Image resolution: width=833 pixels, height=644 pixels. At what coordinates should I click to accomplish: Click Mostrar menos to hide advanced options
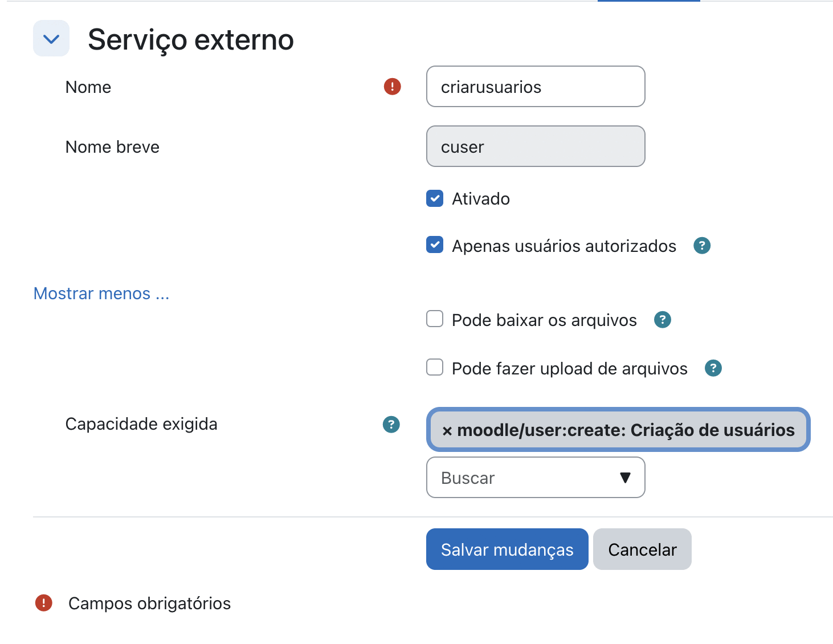coord(101,294)
